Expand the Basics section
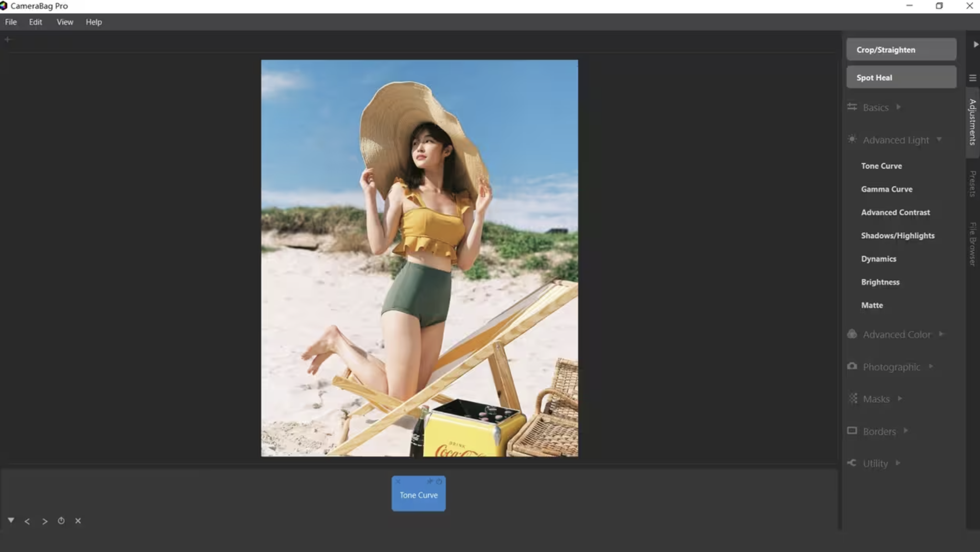The height and width of the screenshot is (552, 980). (x=875, y=108)
